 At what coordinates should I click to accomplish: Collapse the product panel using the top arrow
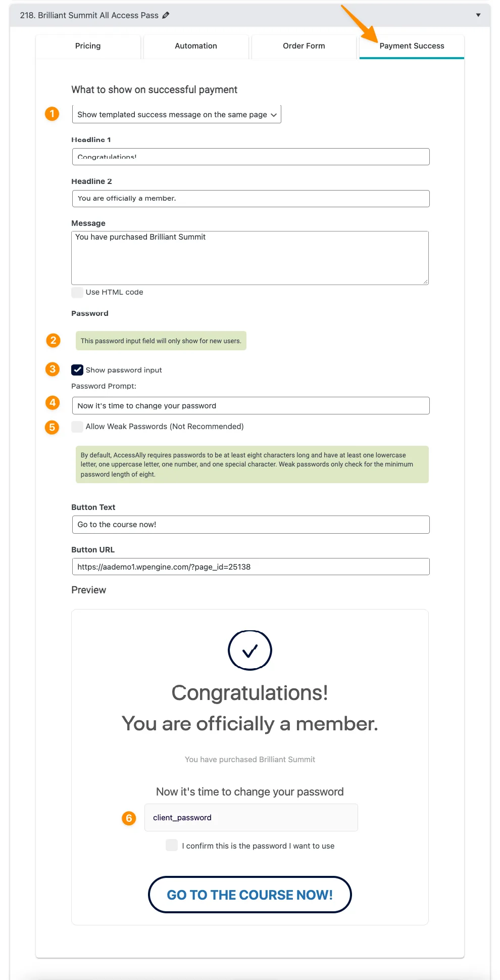[478, 15]
